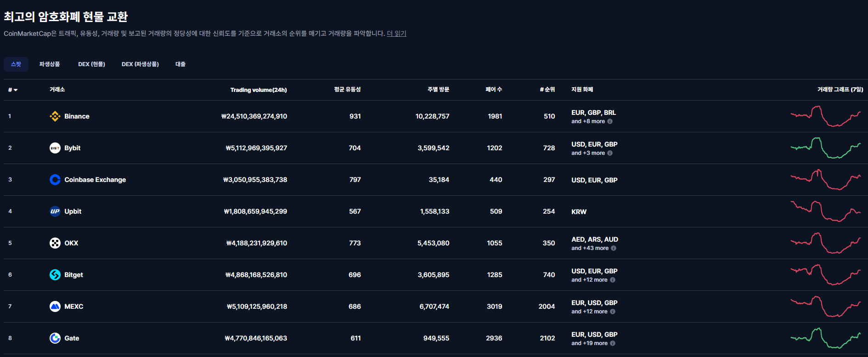Screen dimensions: 868x357
Task: Click the 지원 화폐 column header
Action: tap(582, 90)
